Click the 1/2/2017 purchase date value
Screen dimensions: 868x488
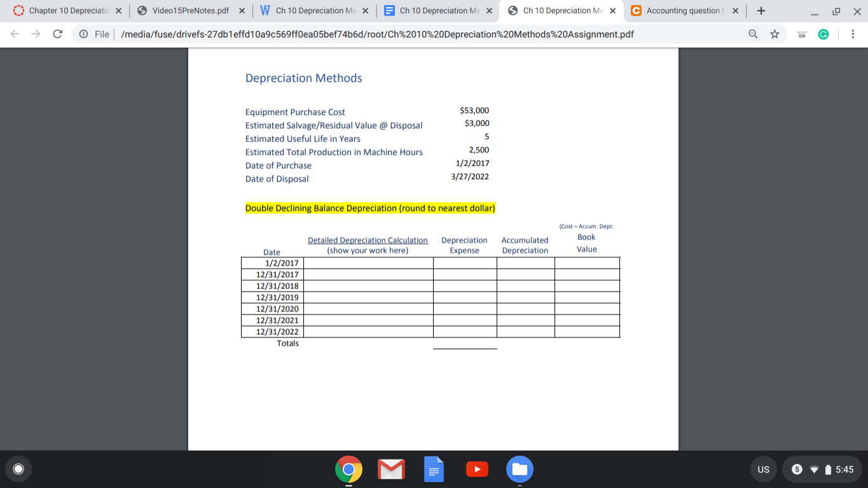(x=472, y=163)
